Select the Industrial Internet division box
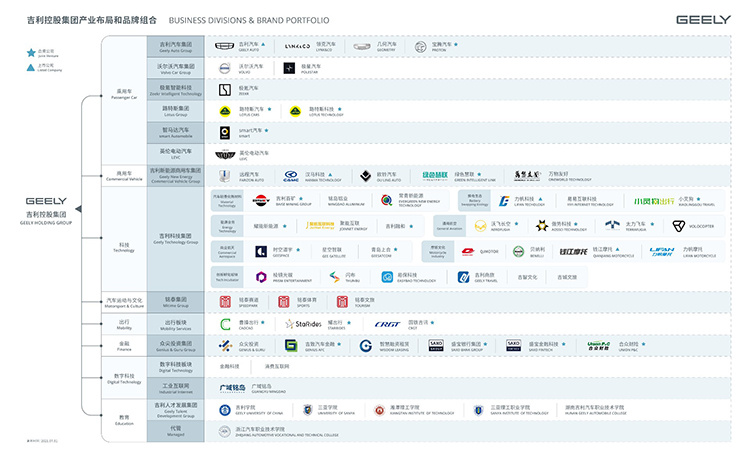750x455 pixels. [x=176, y=388]
